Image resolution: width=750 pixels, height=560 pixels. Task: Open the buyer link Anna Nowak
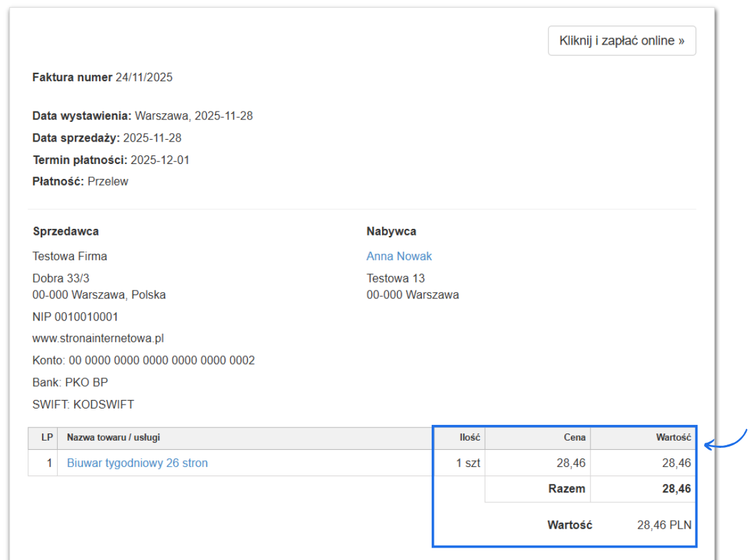pos(399,256)
